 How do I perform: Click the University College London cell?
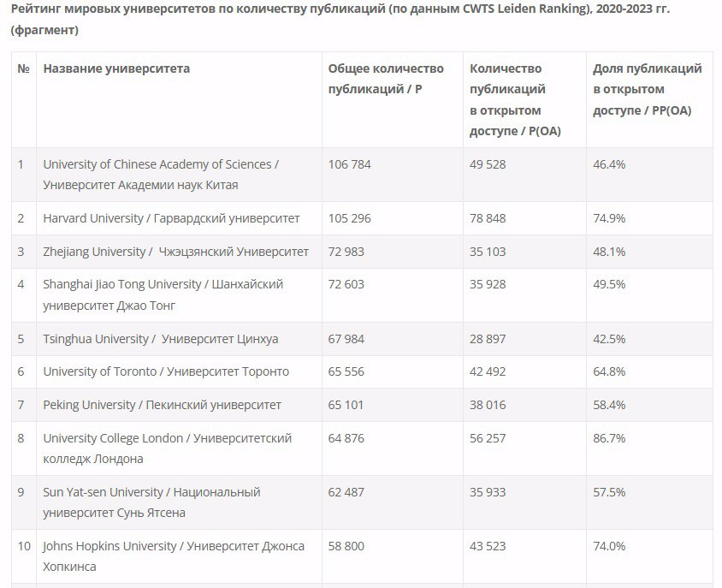[167, 448]
